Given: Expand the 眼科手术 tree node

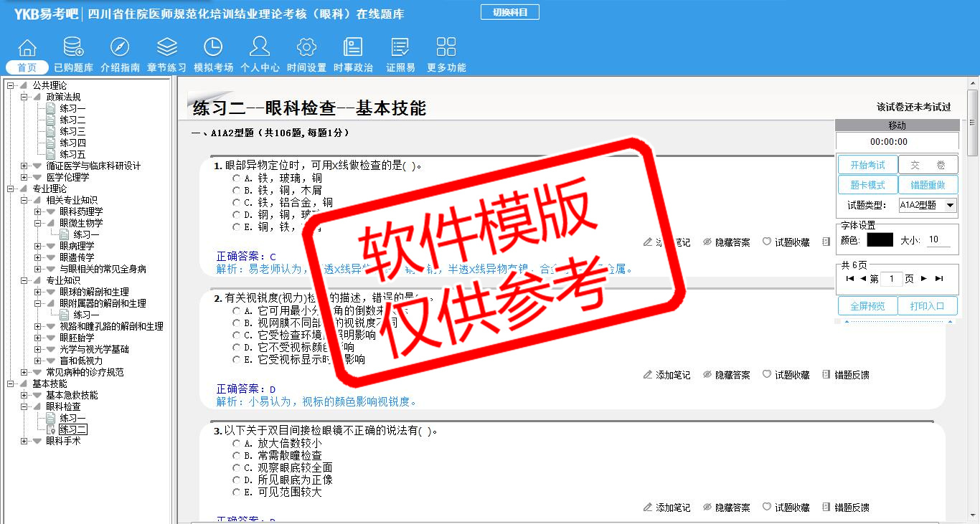Looking at the screenshot, I should coord(24,441).
